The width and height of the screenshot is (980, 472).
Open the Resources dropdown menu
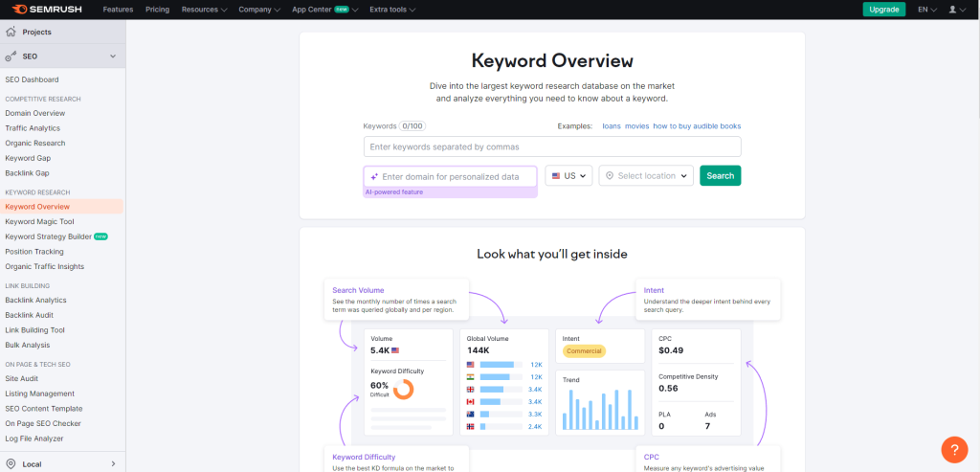(x=205, y=10)
